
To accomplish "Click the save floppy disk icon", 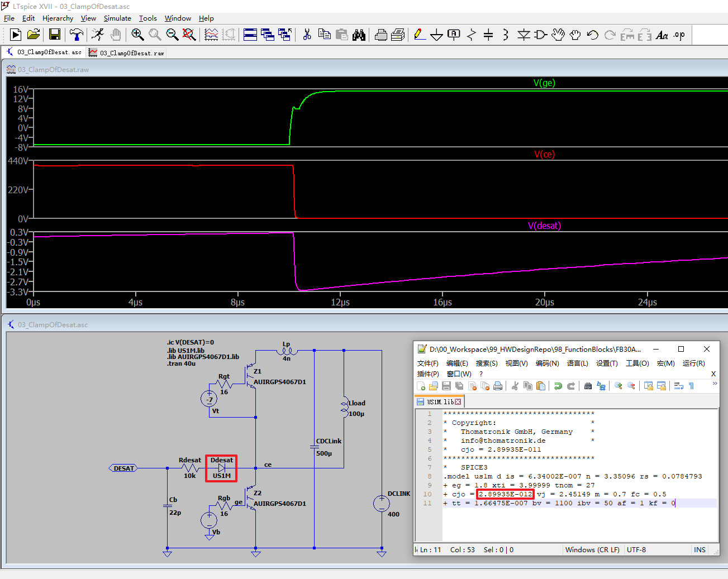I will coord(55,35).
